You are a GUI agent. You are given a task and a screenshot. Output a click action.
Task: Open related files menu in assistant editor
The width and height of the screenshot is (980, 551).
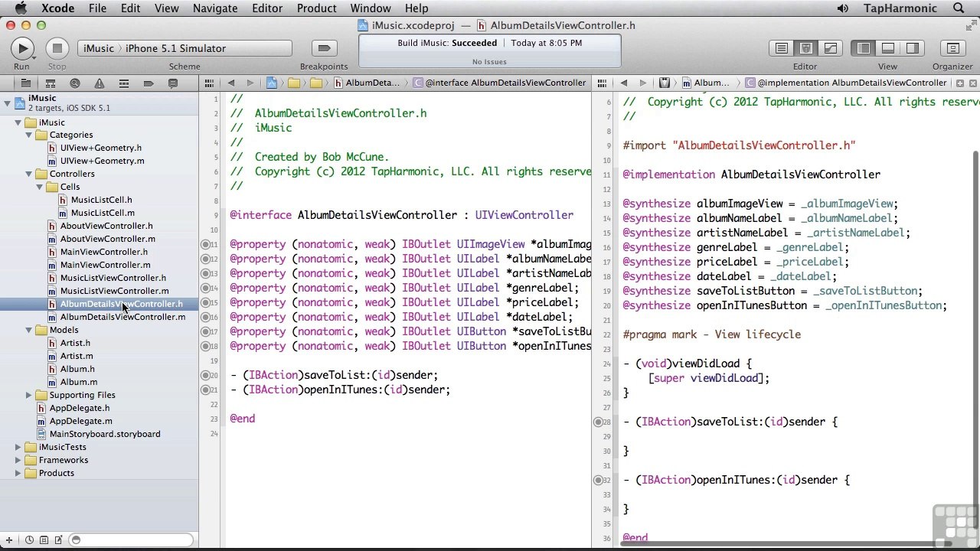click(x=603, y=83)
